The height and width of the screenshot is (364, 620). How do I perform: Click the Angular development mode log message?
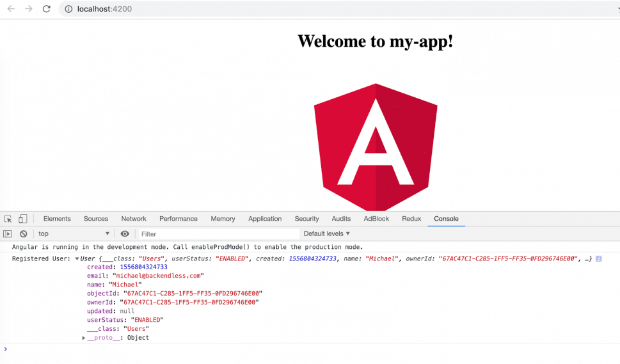click(x=187, y=247)
